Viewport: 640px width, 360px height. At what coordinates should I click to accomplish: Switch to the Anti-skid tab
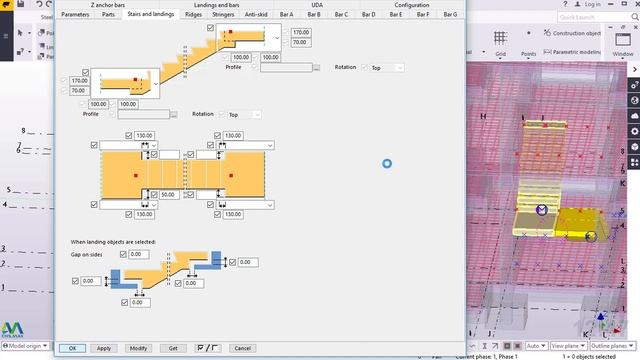click(256, 14)
